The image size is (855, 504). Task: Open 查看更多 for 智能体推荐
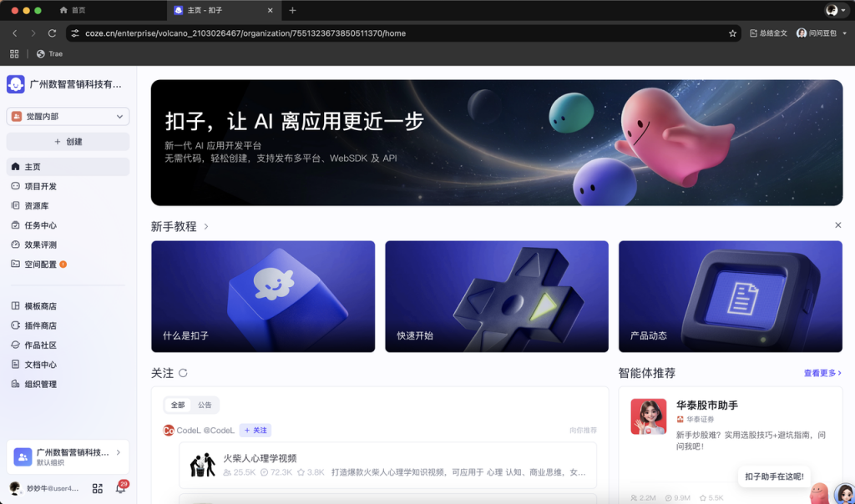(x=822, y=373)
